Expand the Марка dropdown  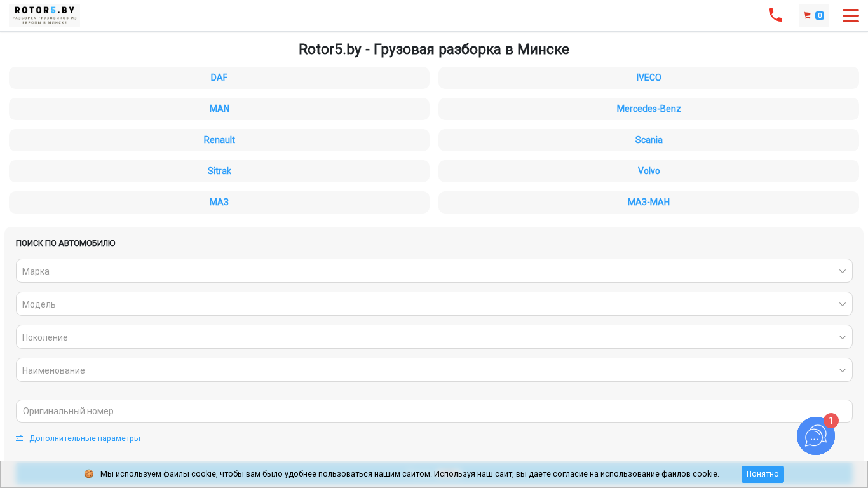tap(434, 271)
